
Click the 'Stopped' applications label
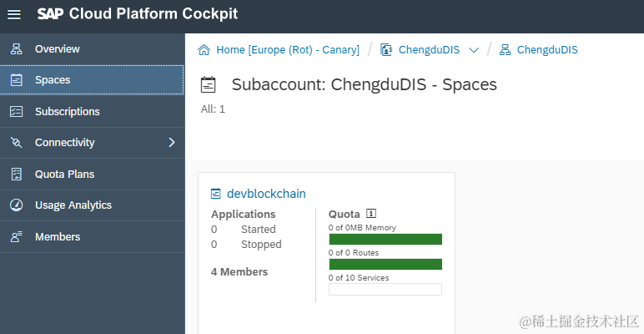pos(261,245)
